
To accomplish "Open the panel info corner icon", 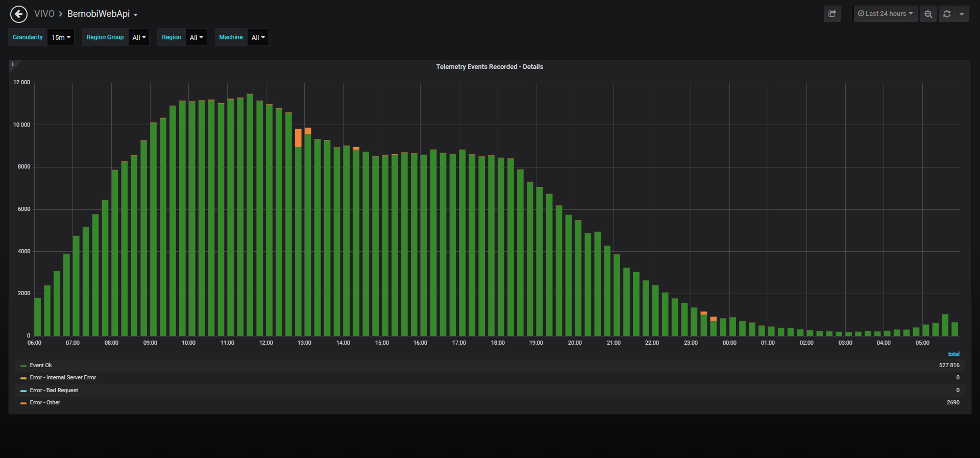I will tap(13, 64).
